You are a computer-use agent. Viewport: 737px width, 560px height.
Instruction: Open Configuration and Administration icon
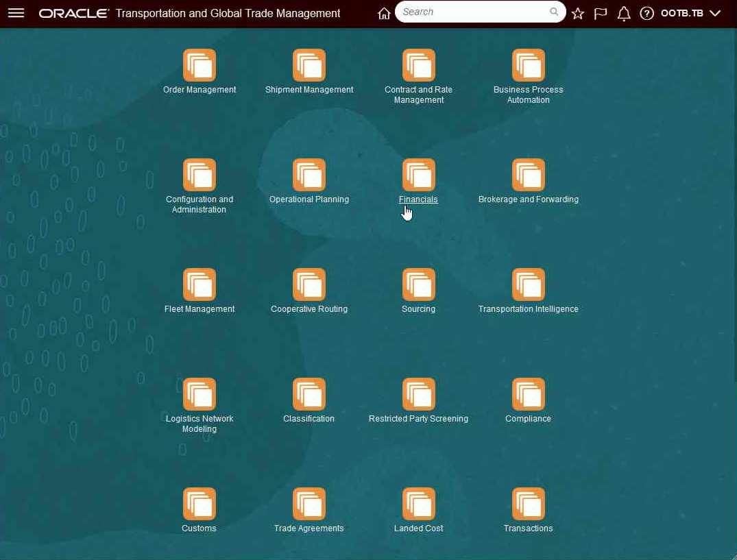(x=200, y=175)
